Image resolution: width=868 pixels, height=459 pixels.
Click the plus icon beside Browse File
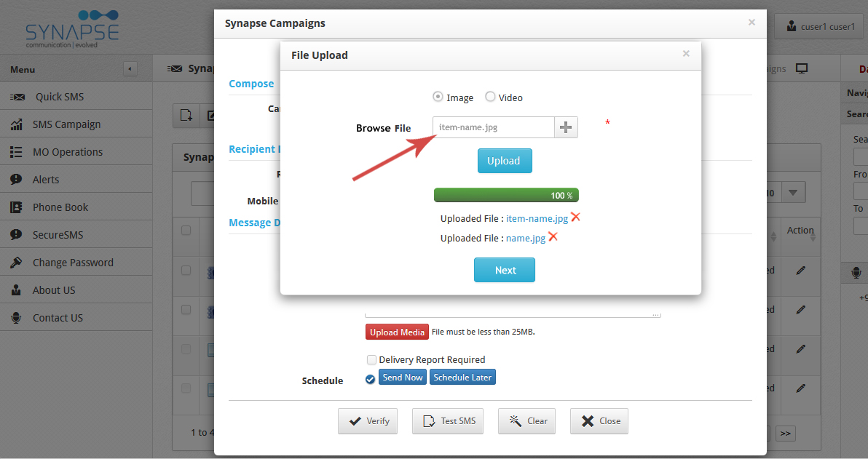tap(566, 127)
